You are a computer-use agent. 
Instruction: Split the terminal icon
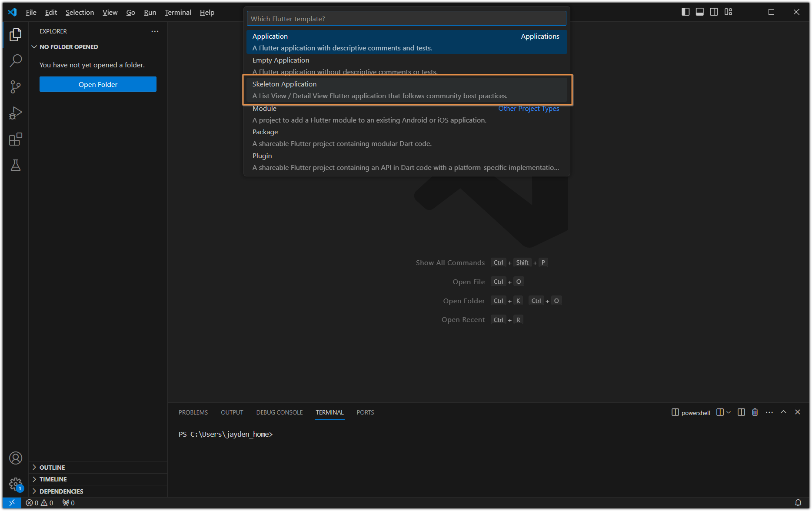point(741,412)
